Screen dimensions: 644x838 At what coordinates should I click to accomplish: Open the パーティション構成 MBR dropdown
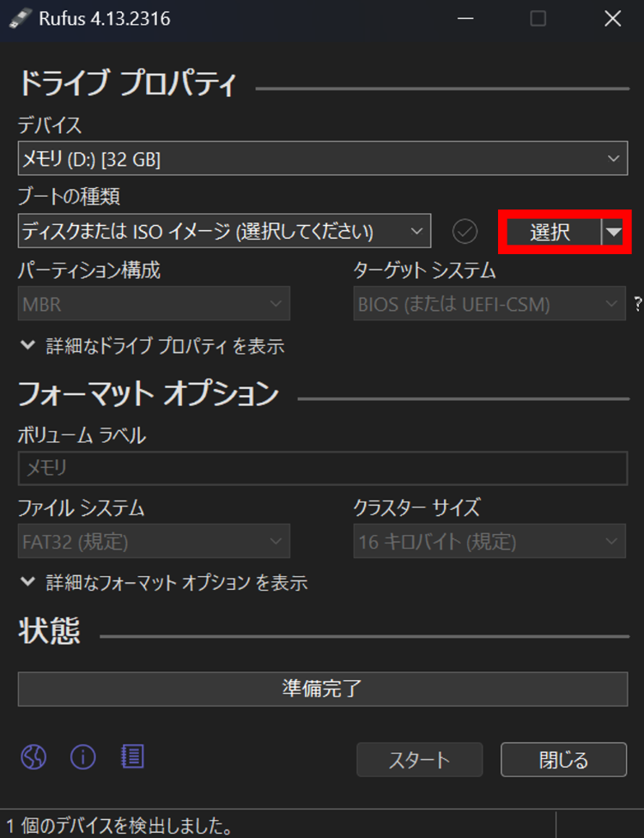pos(154,304)
